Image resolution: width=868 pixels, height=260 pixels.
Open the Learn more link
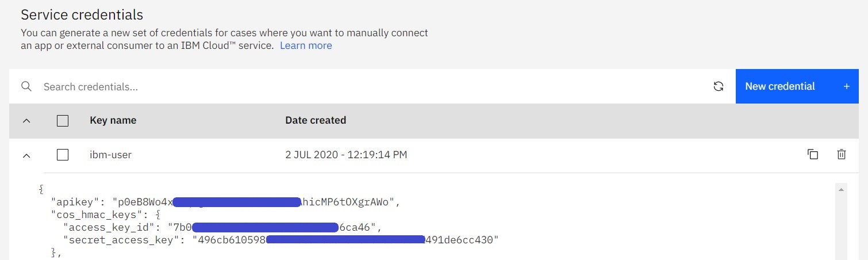306,45
